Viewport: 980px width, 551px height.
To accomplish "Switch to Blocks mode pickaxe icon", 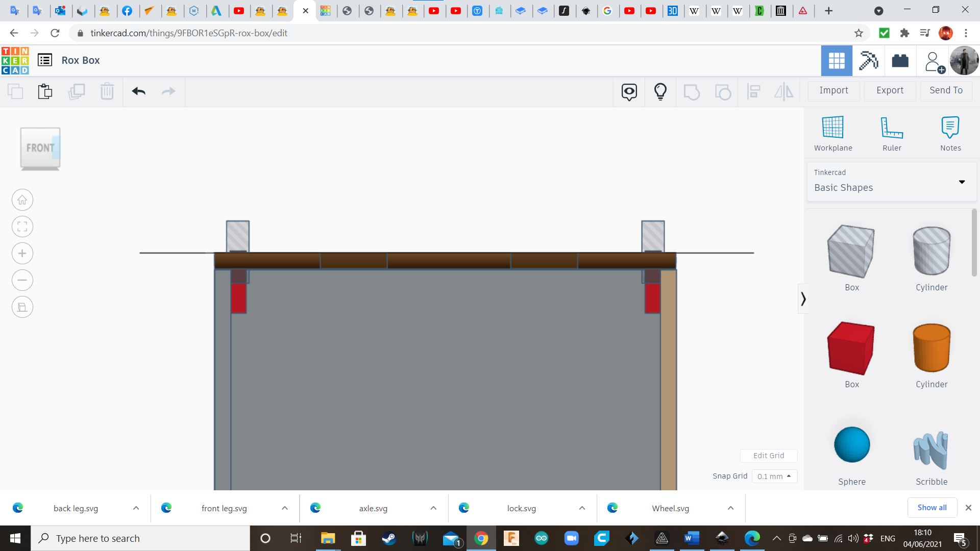I will coord(868,61).
